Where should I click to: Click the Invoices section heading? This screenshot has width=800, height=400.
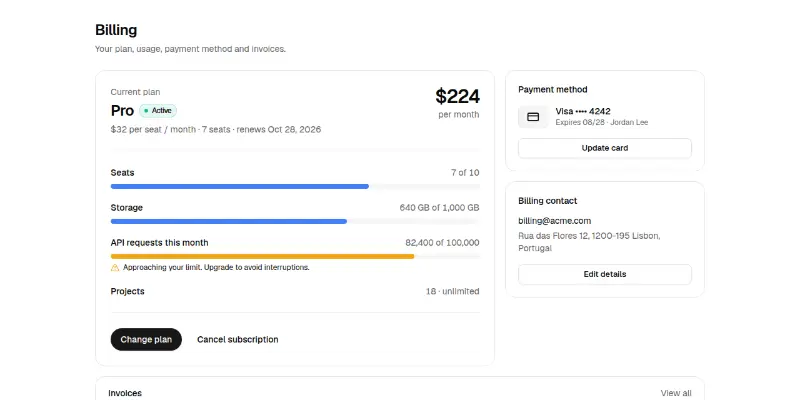coord(125,393)
